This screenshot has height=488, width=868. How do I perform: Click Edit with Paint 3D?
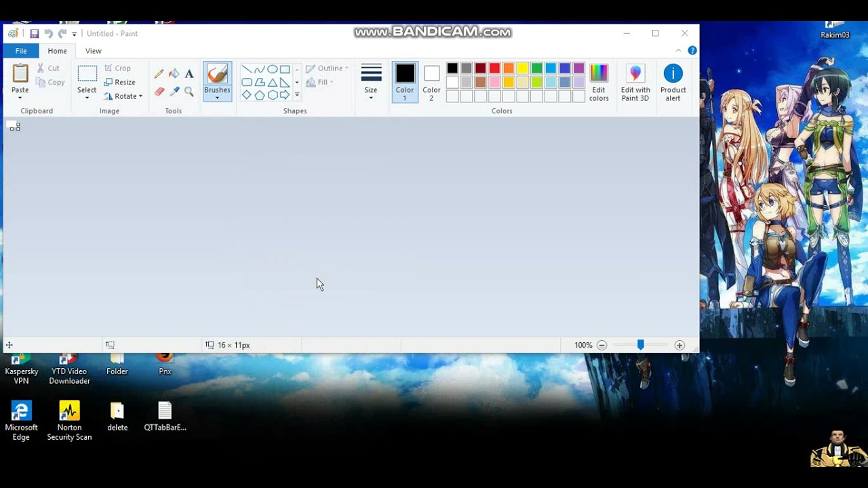635,82
